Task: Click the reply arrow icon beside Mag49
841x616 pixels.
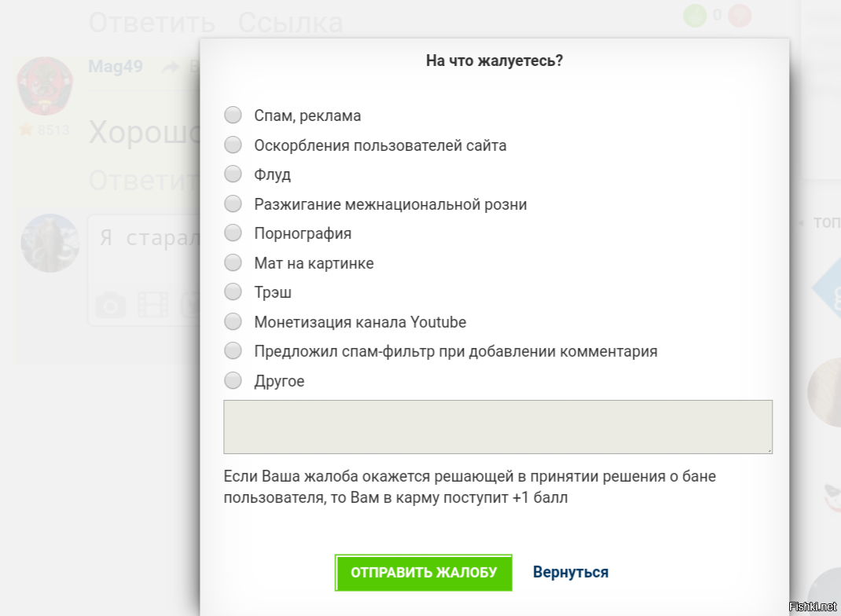Action: point(171,67)
